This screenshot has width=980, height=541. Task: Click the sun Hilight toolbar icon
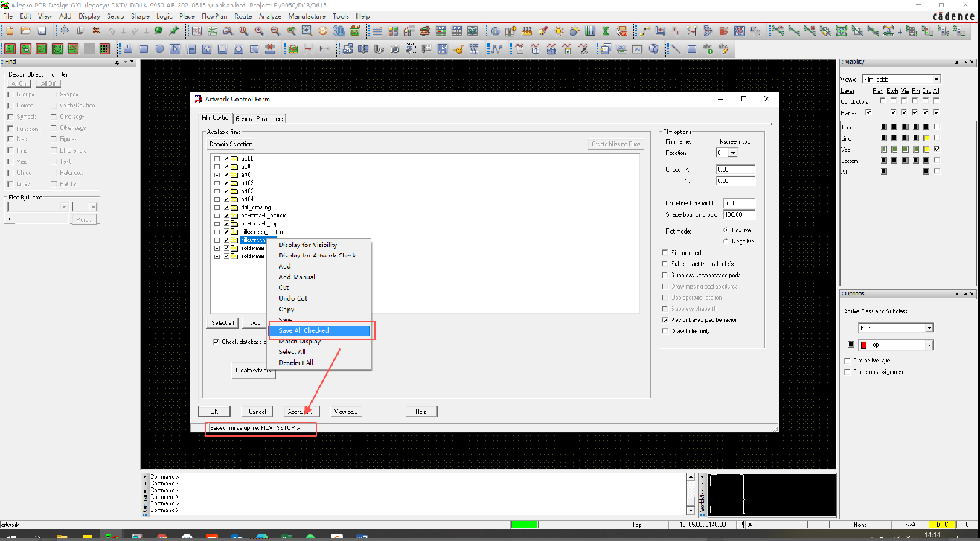558,31
